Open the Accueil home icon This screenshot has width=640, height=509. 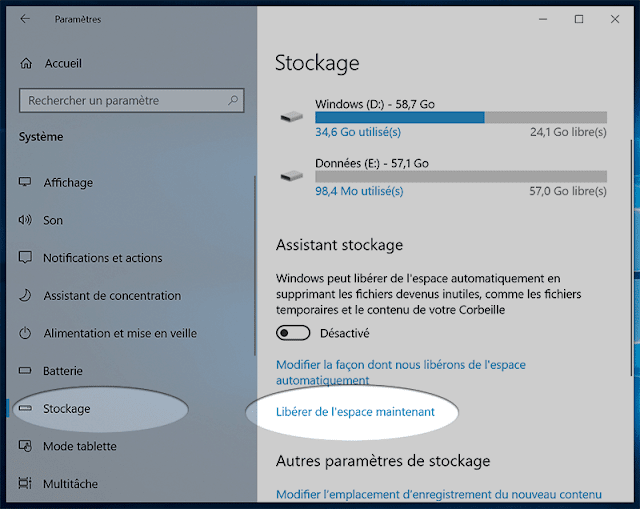point(26,63)
